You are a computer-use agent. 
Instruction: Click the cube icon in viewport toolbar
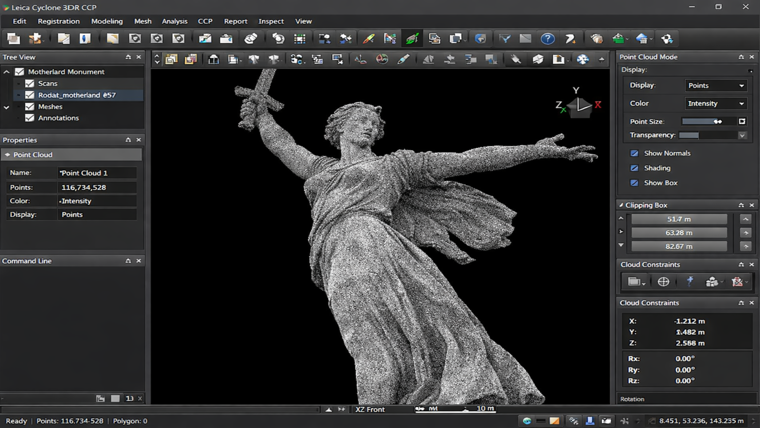pyautogui.click(x=538, y=59)
